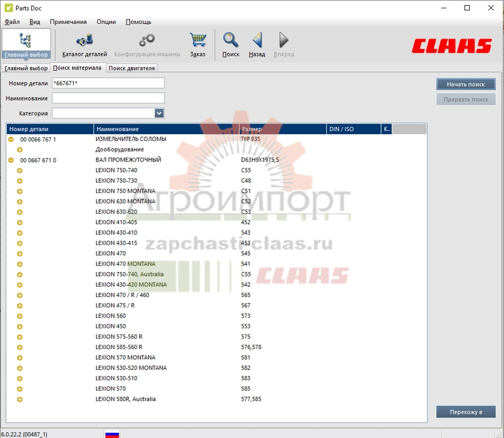Expand LEXION 580R, Australia row
This screenshot has width=504, height=438.
point(20,400)
